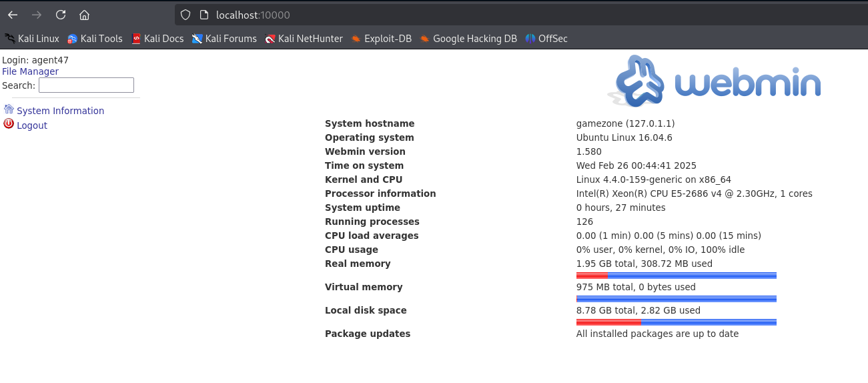Click the Real memory usage bar
The image size is (868, 383).
pos(676,275)
